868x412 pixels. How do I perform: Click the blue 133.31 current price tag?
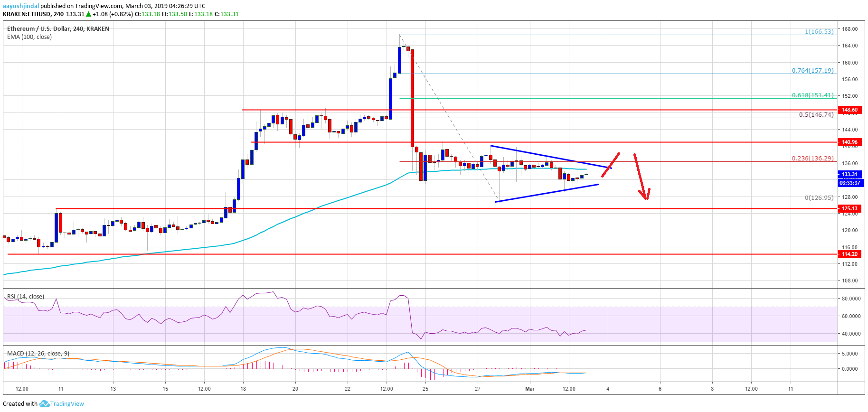tap(849, 175)
